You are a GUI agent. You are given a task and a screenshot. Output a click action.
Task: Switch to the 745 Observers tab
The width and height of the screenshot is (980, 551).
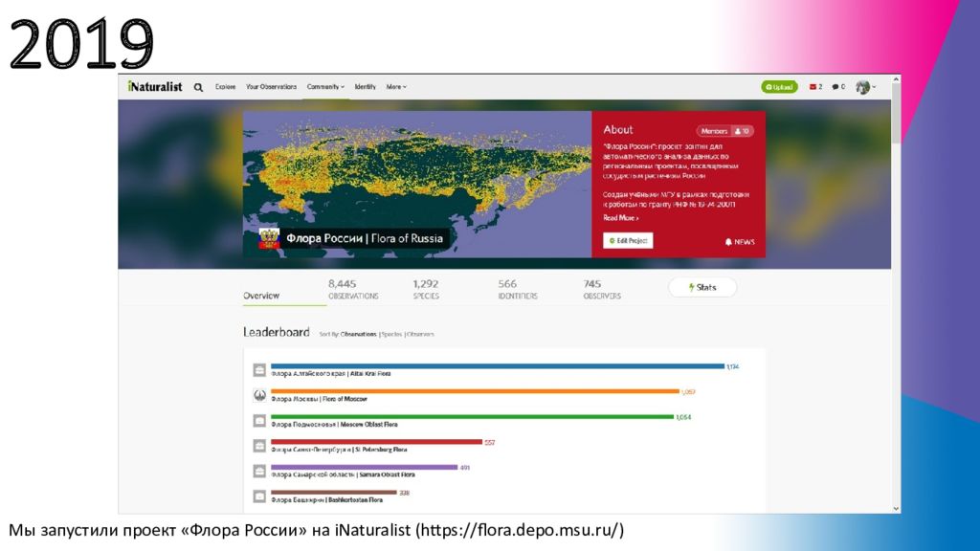tap(602, 289)
